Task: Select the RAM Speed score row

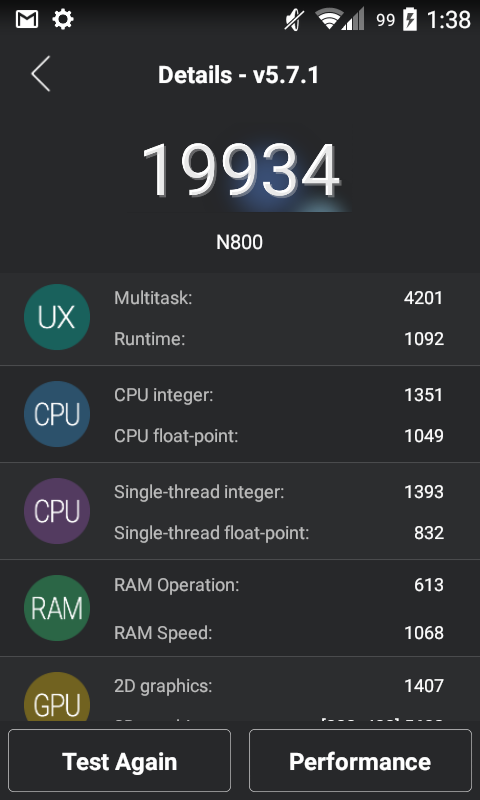Action: tap(279, 633)
